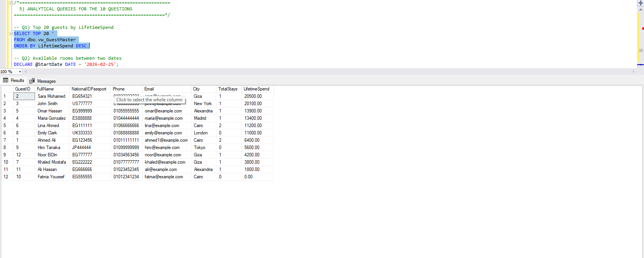Click the phone cell '01012341234'
This screenshot has width=644, height=258.
point(126,177)
